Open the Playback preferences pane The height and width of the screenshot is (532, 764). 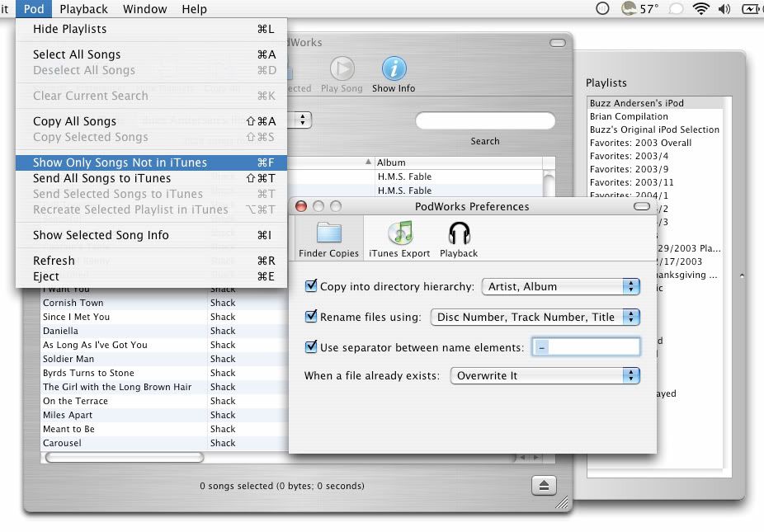point(459,238)
